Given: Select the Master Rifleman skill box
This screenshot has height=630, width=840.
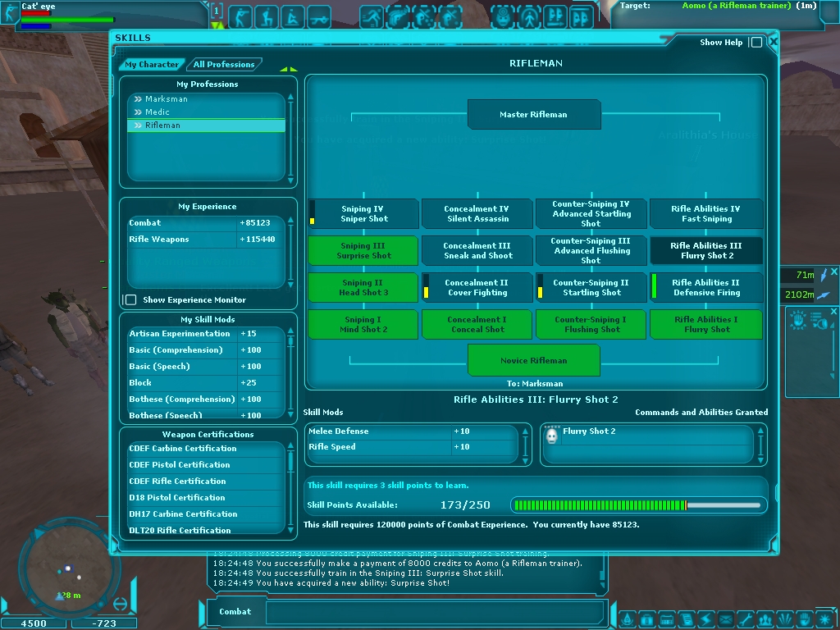Looking at the screenshot, I should click(533, 115).
